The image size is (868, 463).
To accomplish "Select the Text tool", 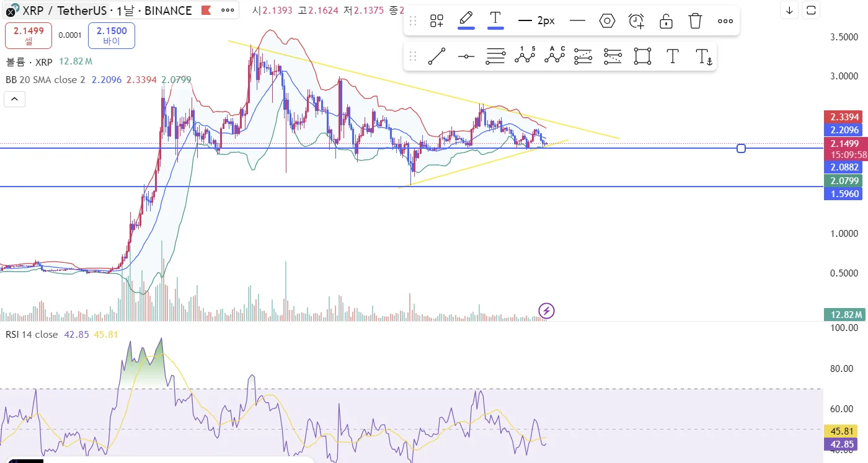I will coord(672,56).
